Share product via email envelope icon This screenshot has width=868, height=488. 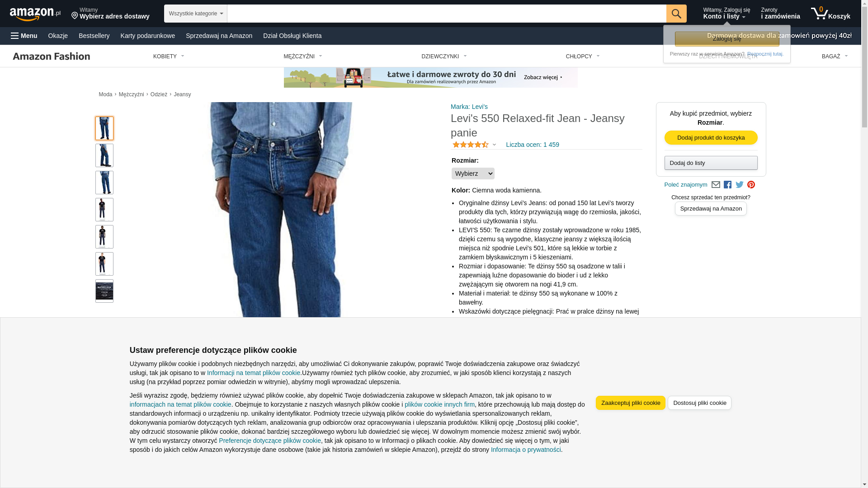pyautogui.click(x=716, y=185)
